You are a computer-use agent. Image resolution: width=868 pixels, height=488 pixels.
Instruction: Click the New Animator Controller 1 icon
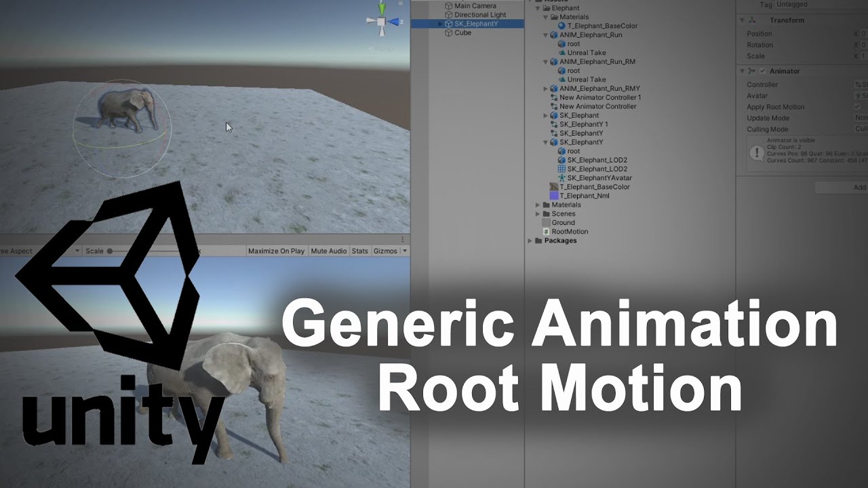click(553, 98)
